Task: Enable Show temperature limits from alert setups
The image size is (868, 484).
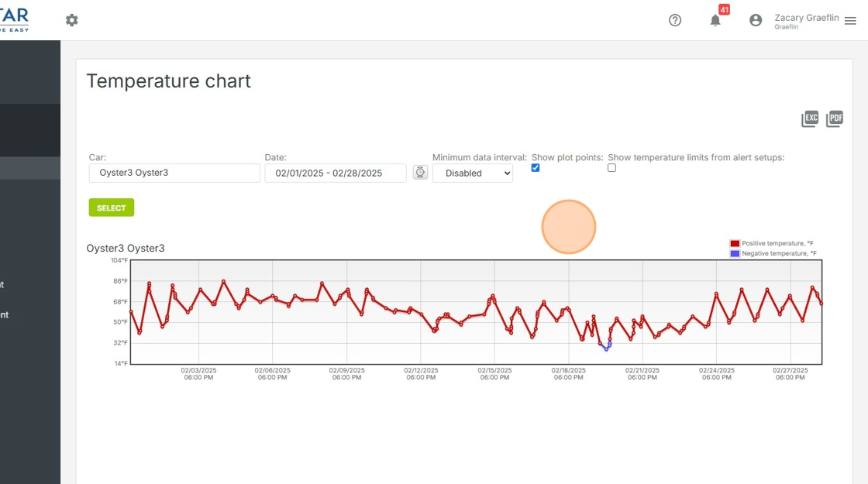Action: [x=611, y=167]
